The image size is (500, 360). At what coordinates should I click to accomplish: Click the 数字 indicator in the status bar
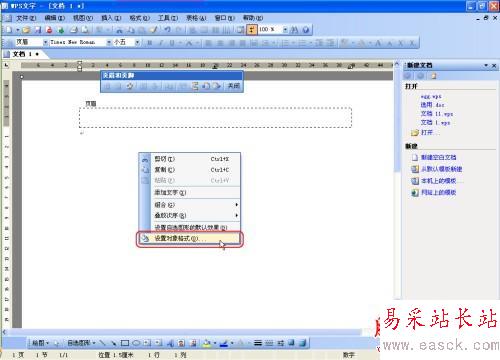click(x=348, y=355)
